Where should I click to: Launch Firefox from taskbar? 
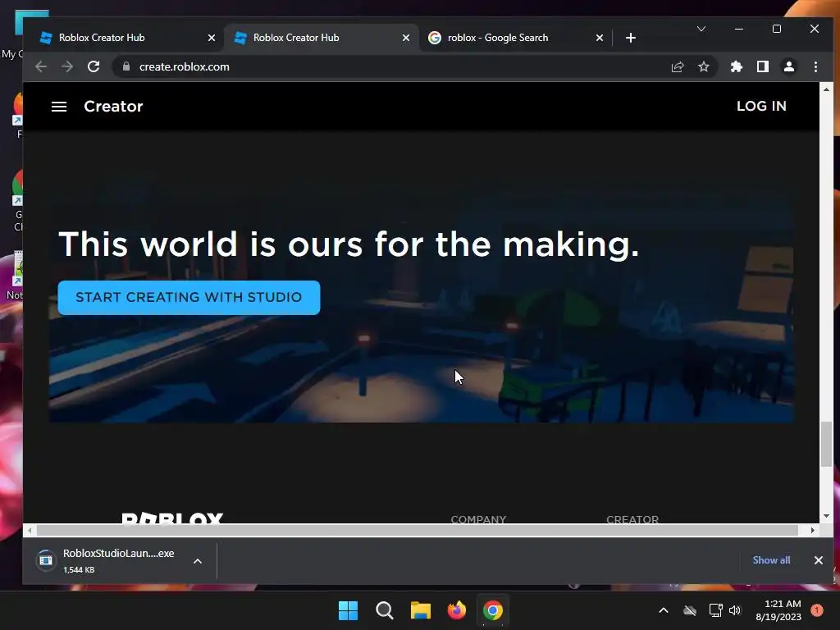tap(456, 610)
